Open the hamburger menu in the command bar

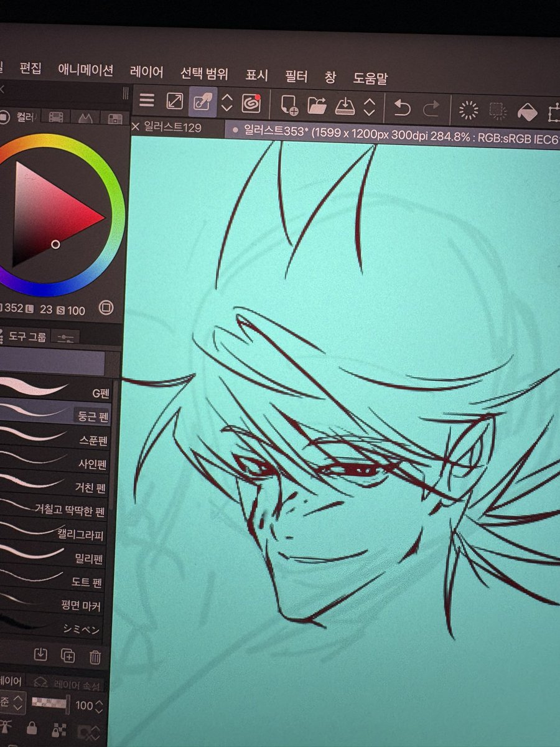[147, 101]
